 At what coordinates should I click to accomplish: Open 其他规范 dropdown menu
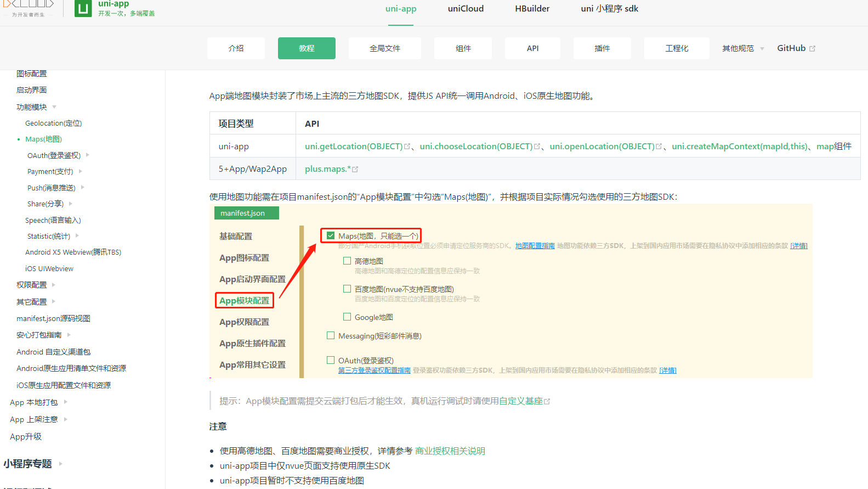point(742,48)
